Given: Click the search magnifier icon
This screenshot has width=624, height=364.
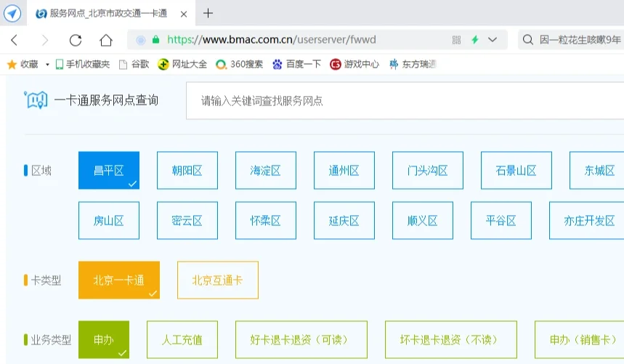Looking at the screenshot, I should click(x=528, y=40).
